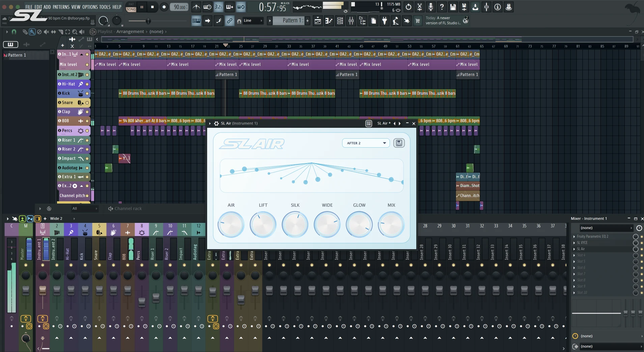Select the Mute tool in Playlist
The height and width of the screenshot is (352, 644).
point(46,32)
